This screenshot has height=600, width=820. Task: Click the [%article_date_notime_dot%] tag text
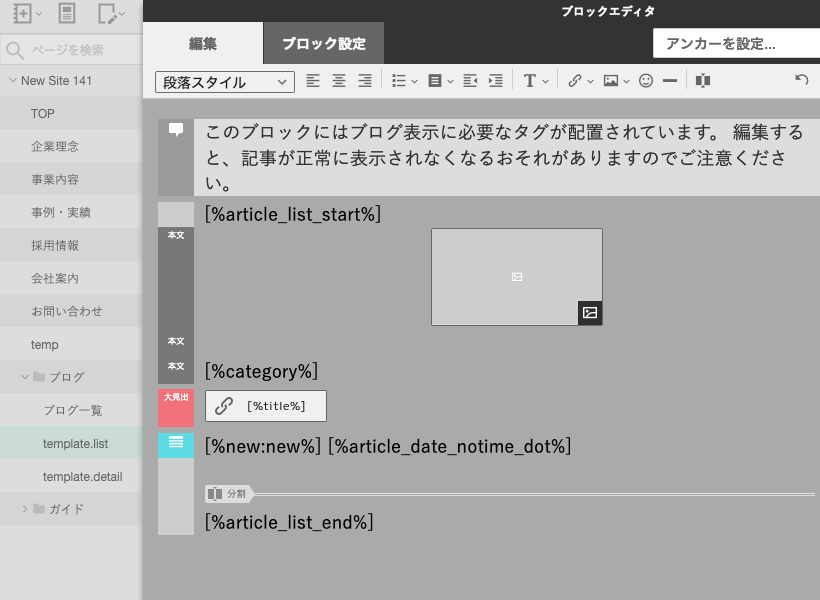(450, 446)
